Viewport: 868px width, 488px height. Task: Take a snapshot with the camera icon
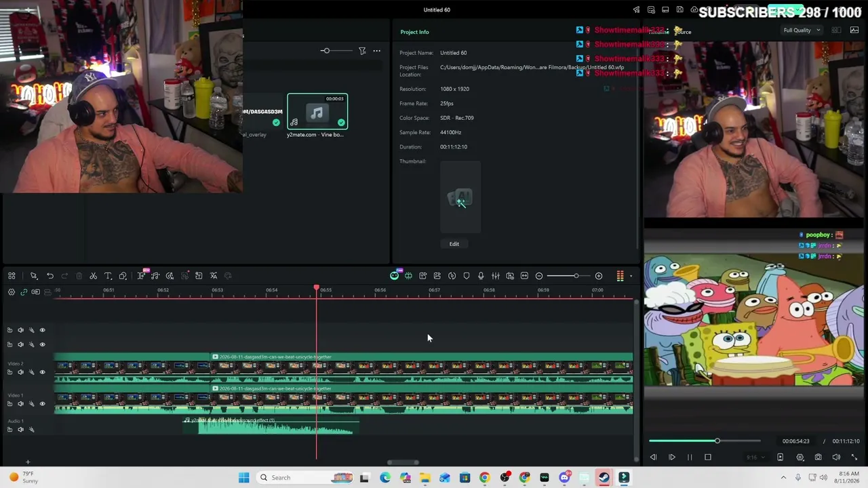pyautogui.click(x=818, y=457)
